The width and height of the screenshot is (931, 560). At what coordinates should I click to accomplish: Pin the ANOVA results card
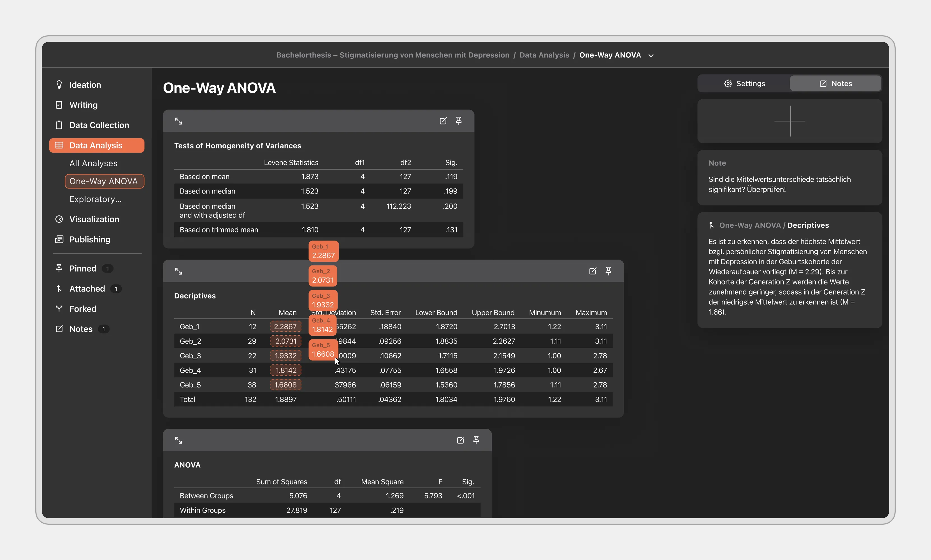coord(476,440)
